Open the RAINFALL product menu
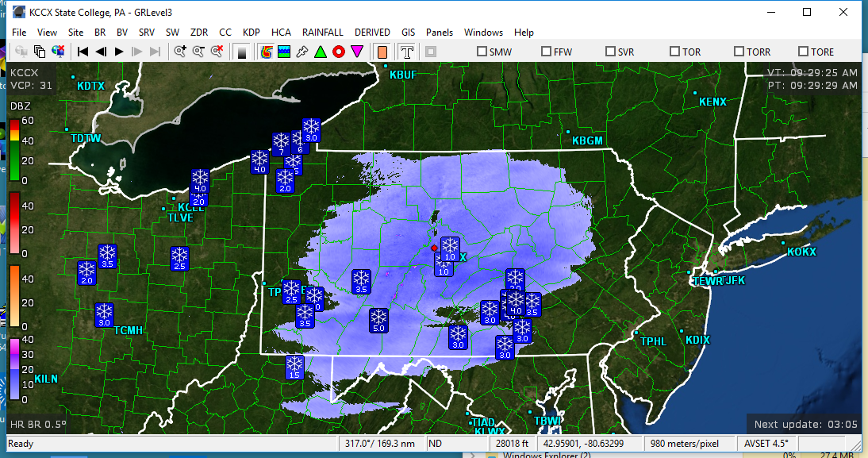This screenshot has width=868, height=458. [322, 33]
